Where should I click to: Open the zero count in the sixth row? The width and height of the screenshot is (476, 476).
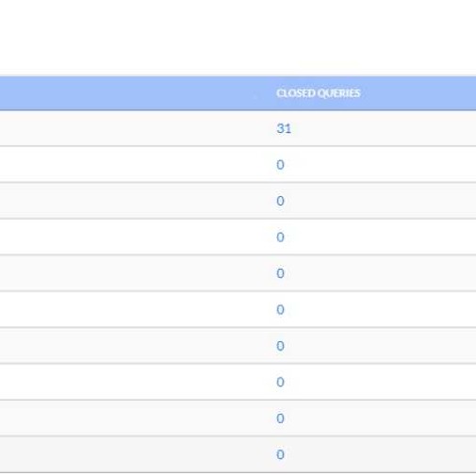pos(280,309)
